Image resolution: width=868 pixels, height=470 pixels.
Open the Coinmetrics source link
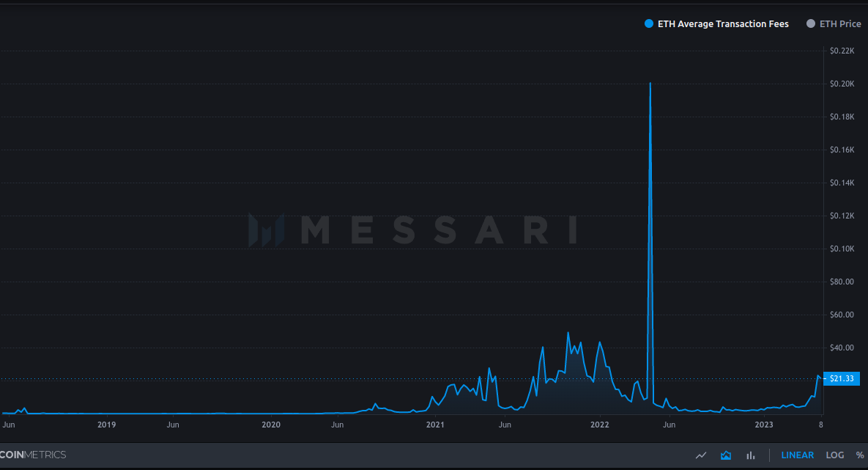pyautogui.click(x=33, y=455)
